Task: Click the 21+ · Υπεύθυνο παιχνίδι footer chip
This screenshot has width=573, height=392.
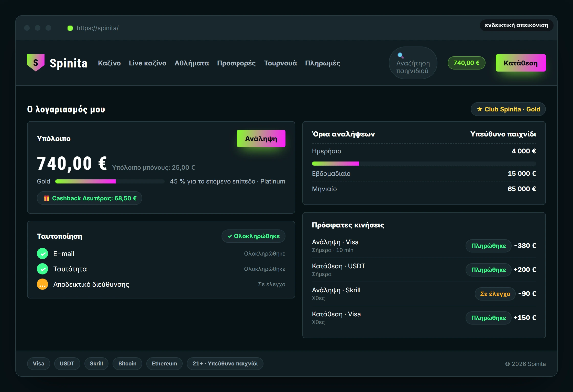Action: coord(225,364)
